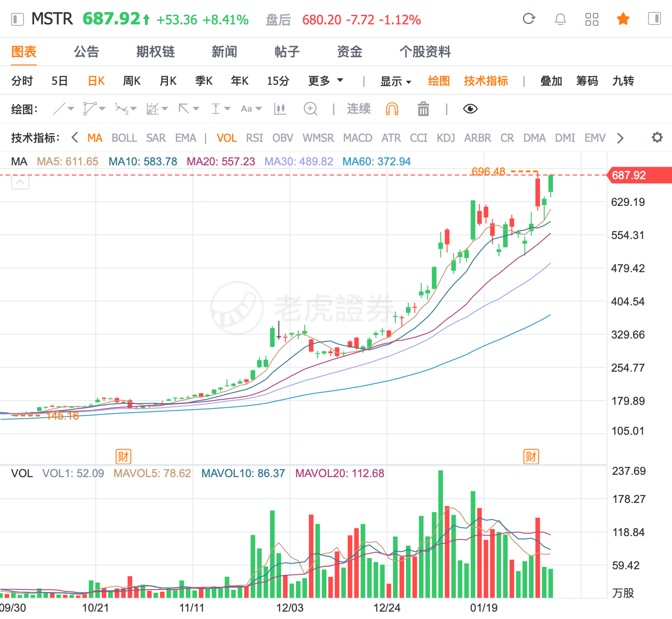
Task: Select the Aa text annotation tool
Action: [246, 109]
